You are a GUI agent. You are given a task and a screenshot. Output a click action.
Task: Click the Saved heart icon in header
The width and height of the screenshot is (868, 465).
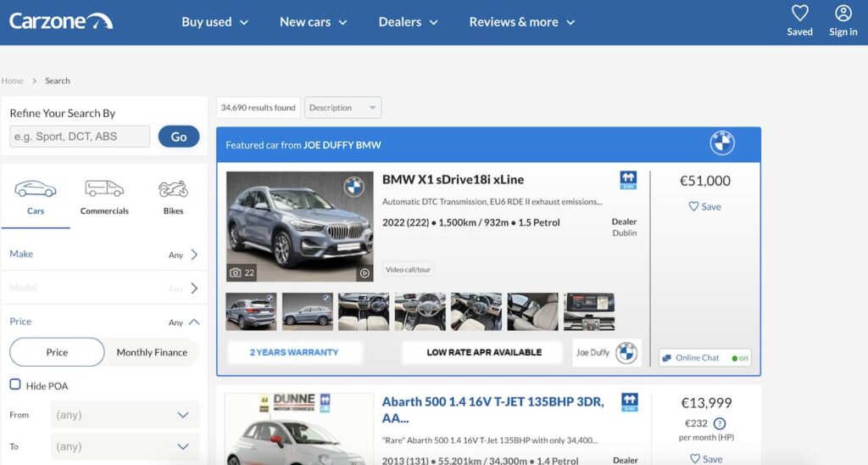click(x=799, y=14)
